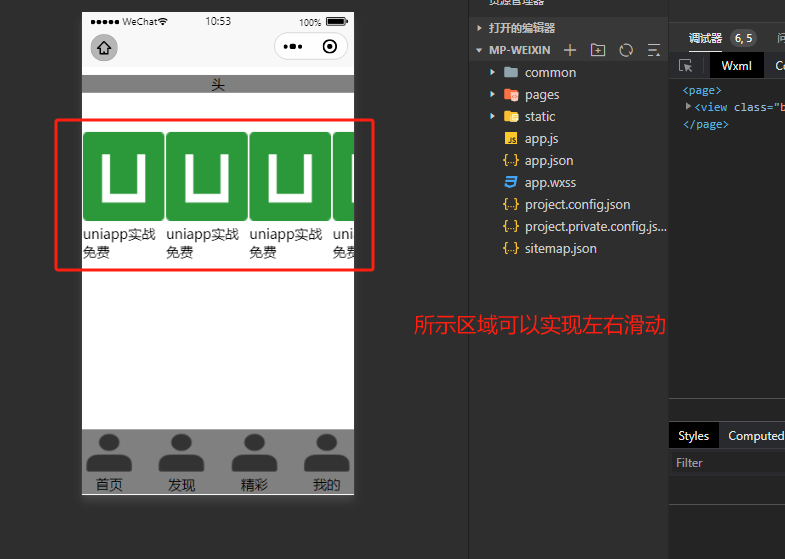785x559 pixels.
Task: Click the braces icon of app.json
Action: coord(511,160)
